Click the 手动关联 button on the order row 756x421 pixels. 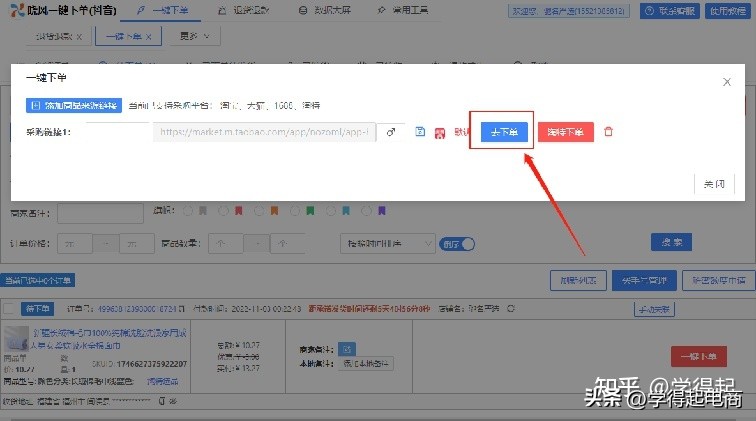point(654,309)
